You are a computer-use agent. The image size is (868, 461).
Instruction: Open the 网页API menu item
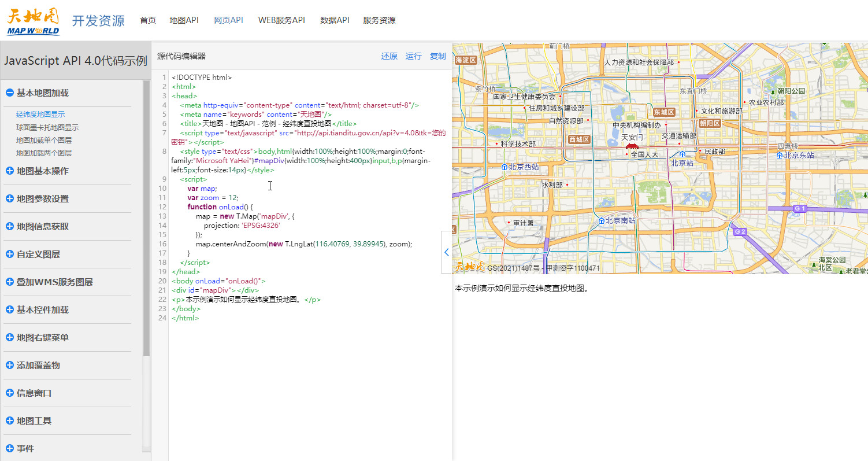pos(228,20)
